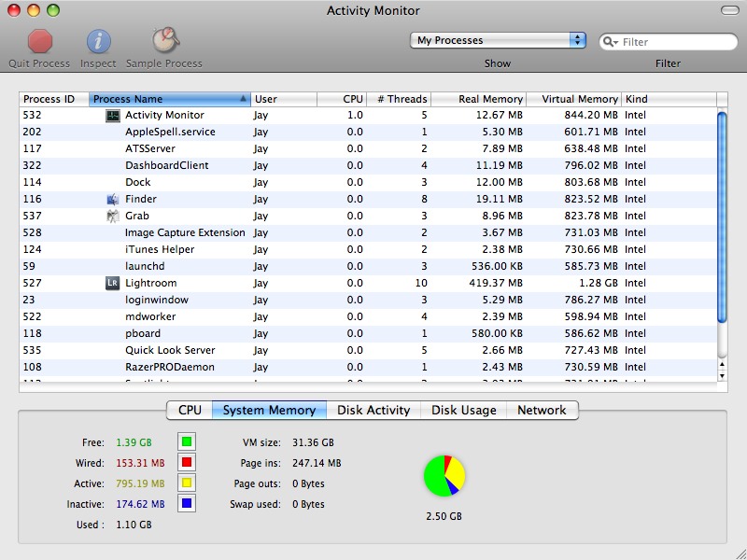Viewport: 747px width, 560px height.
Task: Switch to the CPU tab
Action: tap(190, 410)
